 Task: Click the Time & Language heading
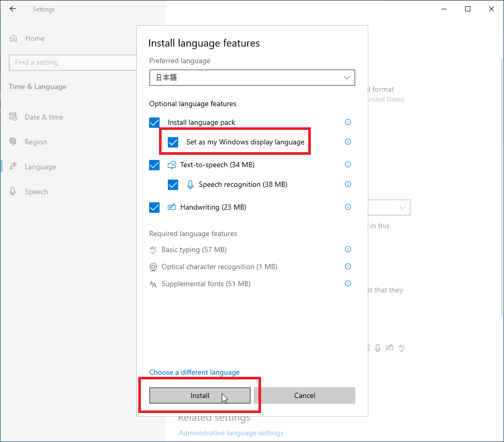[x=37, y=86]
